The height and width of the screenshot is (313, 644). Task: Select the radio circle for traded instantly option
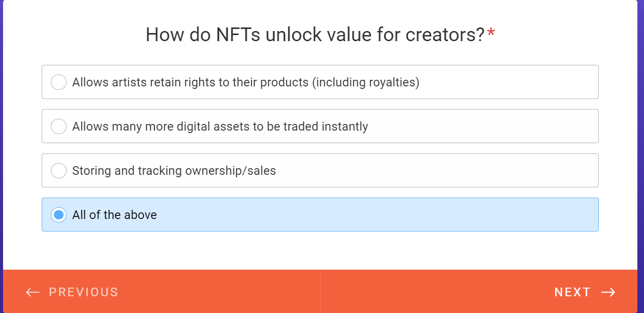(59, 127)
